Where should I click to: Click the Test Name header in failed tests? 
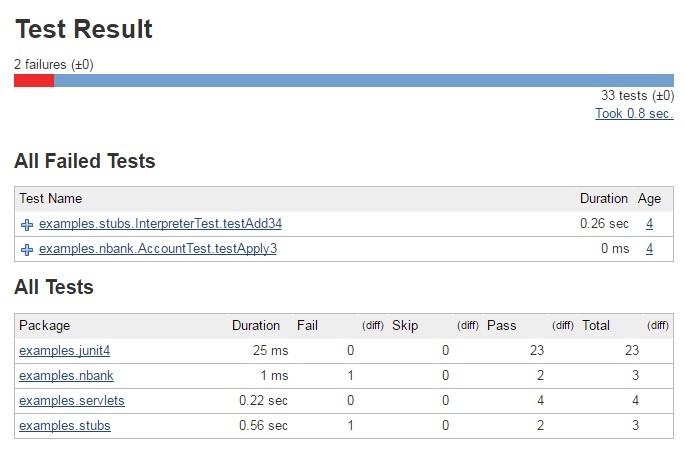[x=51, y=198]
